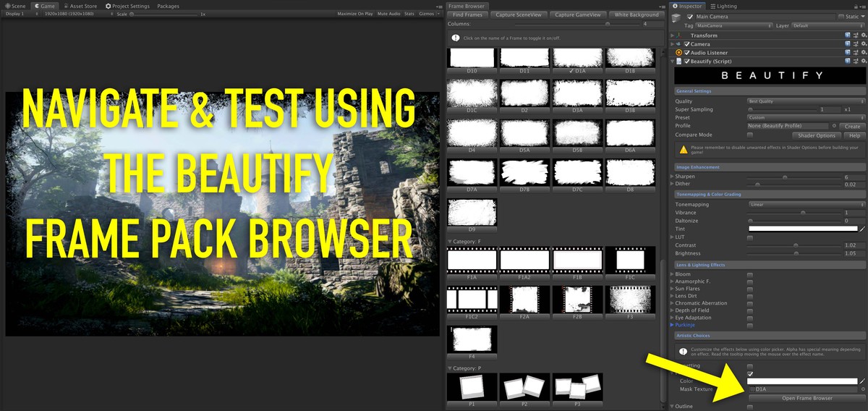Collapse Category P foldout

pos(449,368)
